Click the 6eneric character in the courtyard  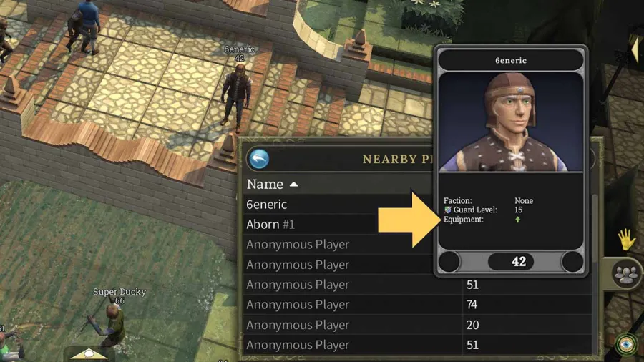(x=236, y=97)
